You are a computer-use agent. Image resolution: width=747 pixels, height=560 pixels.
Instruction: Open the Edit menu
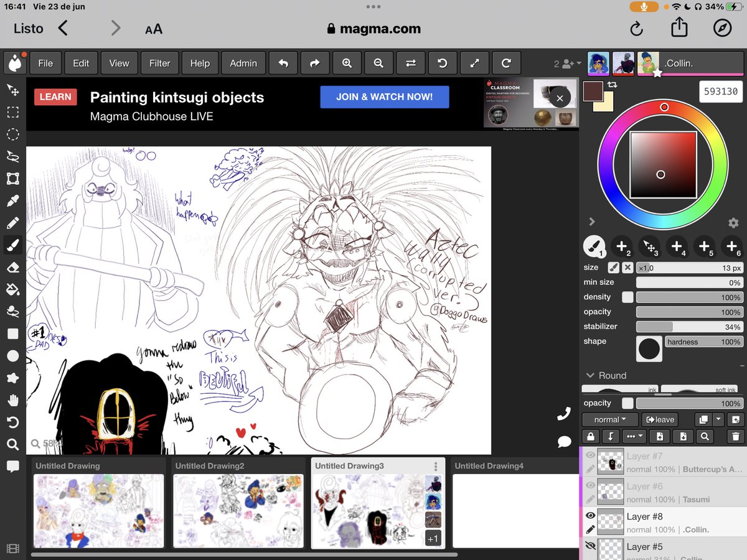pos(81,63)
